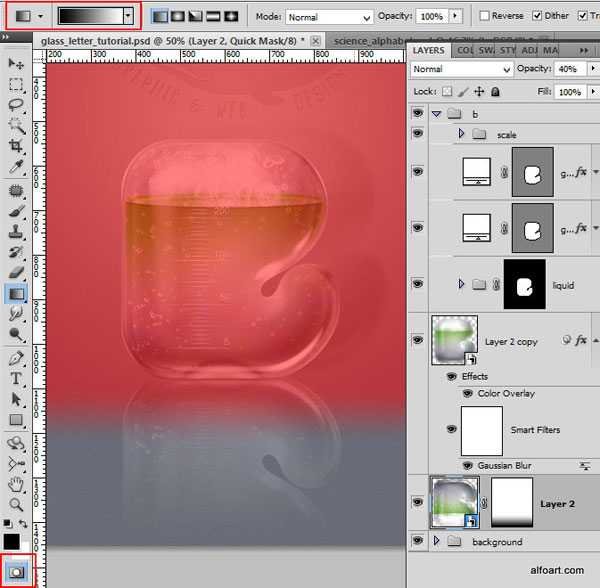The height and width of the screenshot is (588, 600).
Task: Open the layer blend mode Normal dropdown
Action: 462,69
